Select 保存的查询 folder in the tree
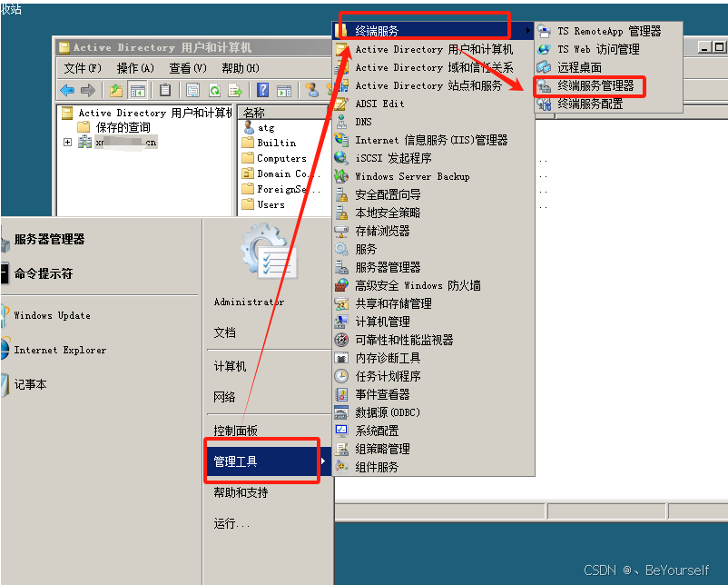 coord(123,127)
